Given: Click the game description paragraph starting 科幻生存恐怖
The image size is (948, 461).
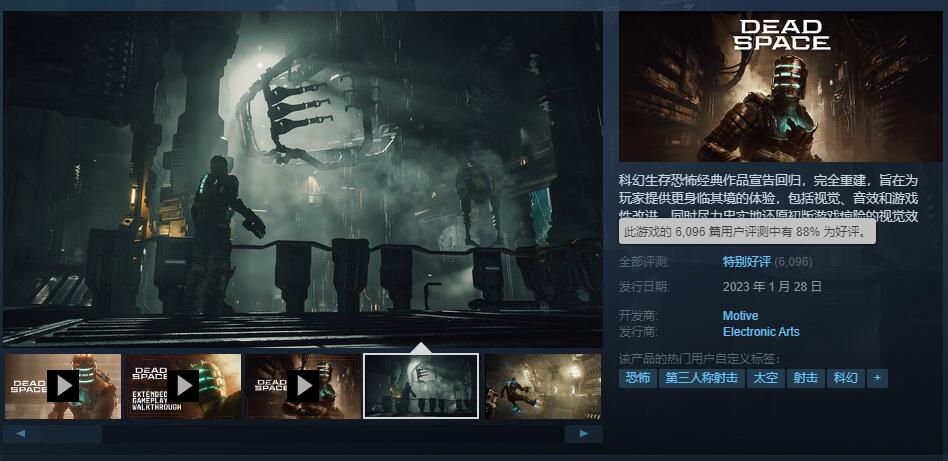Looking at the screenshot, I should 768,197.
